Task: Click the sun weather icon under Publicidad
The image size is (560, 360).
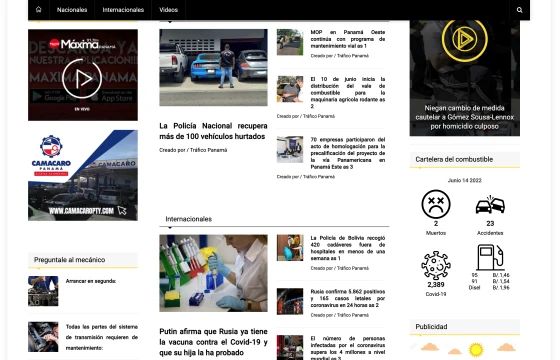Action: pos(476,349)
